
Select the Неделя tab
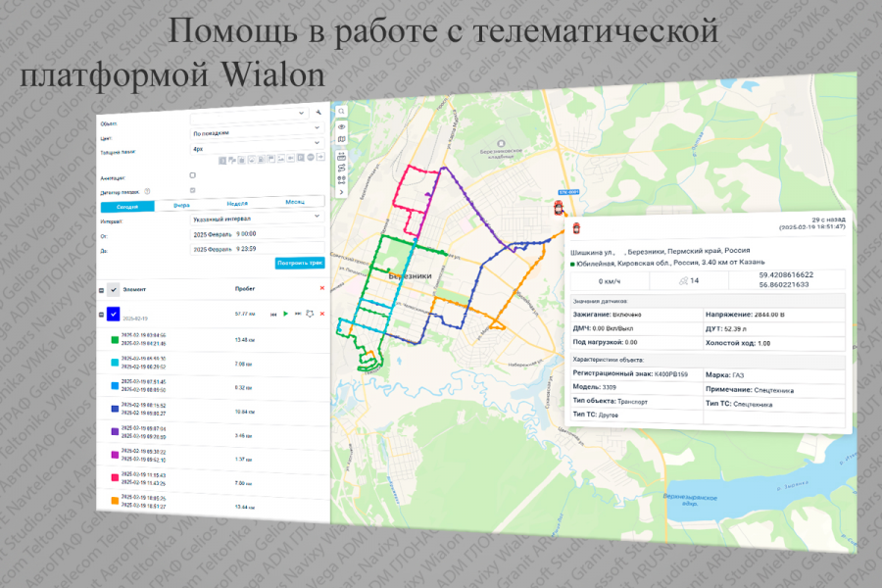[x=237, y=203]
